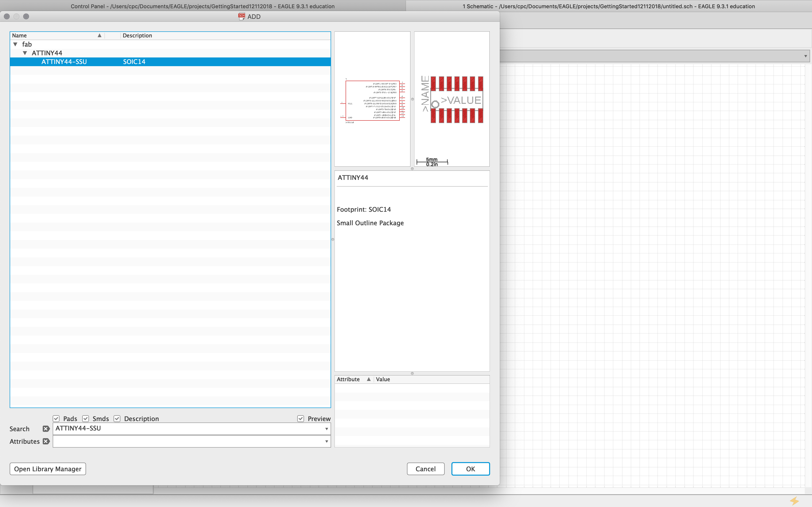Open the Search field dropdown arrow
This screenshot has width=812, height=507.
point(326,429)
